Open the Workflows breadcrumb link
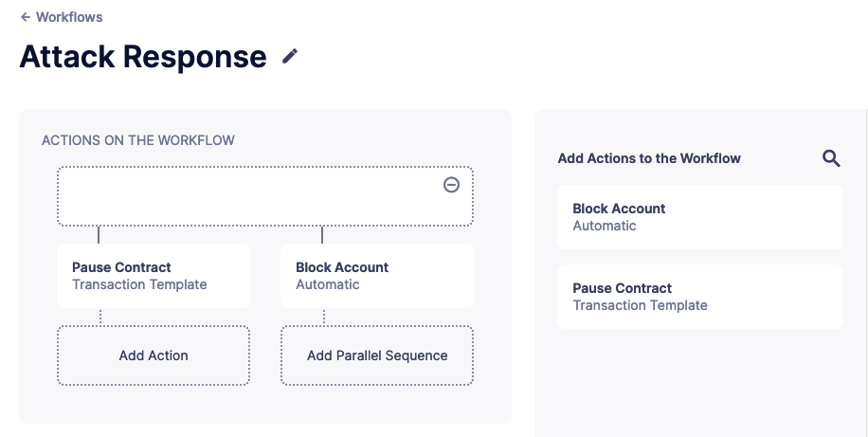The height and width of the screenshot is (437, 868). point(68,17)
